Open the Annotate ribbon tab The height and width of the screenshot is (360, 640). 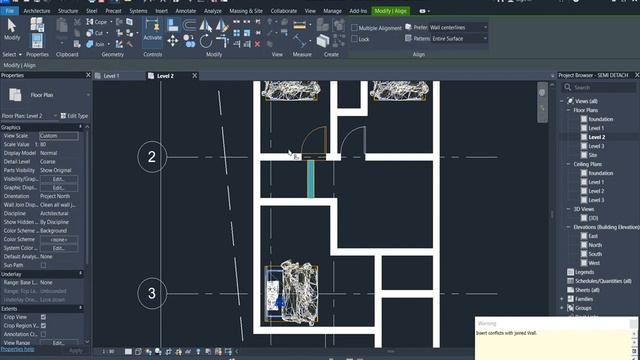coord(186,11)
